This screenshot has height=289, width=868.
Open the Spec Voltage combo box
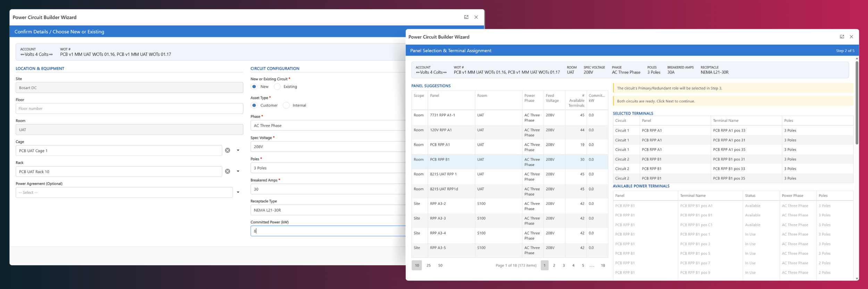(328, 147)
